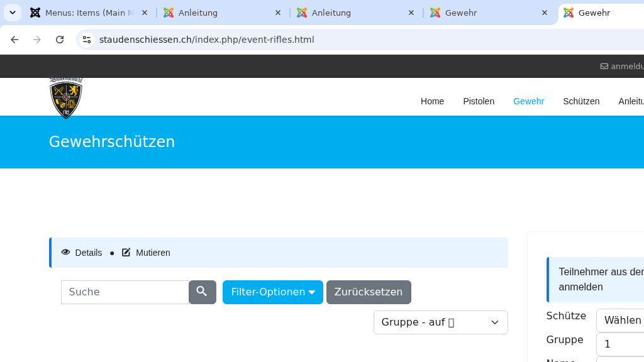Click the Details eye icon

(65, 252)
